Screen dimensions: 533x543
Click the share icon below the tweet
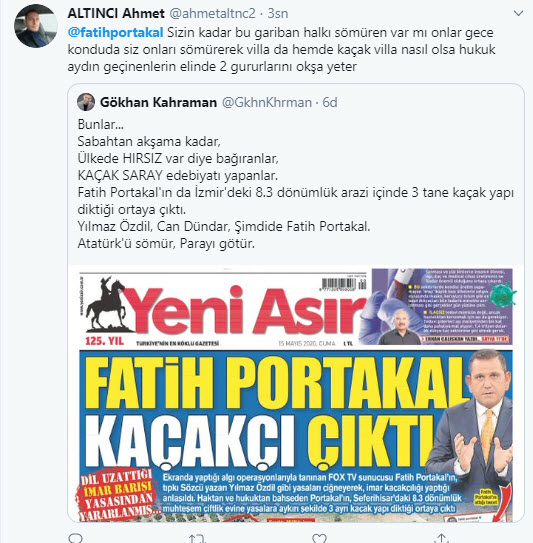tap(441, 538)
